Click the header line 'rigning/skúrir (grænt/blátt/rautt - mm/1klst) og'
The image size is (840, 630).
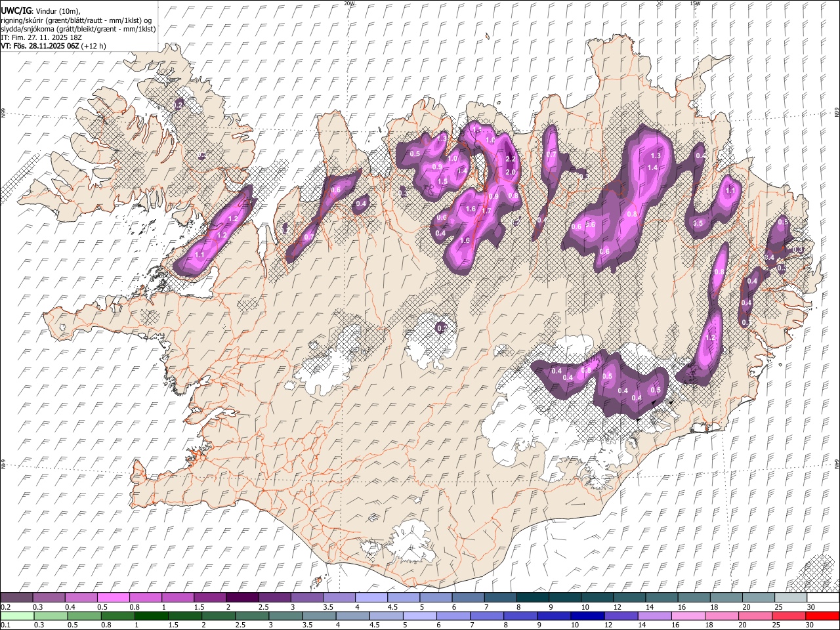[76, 20]
